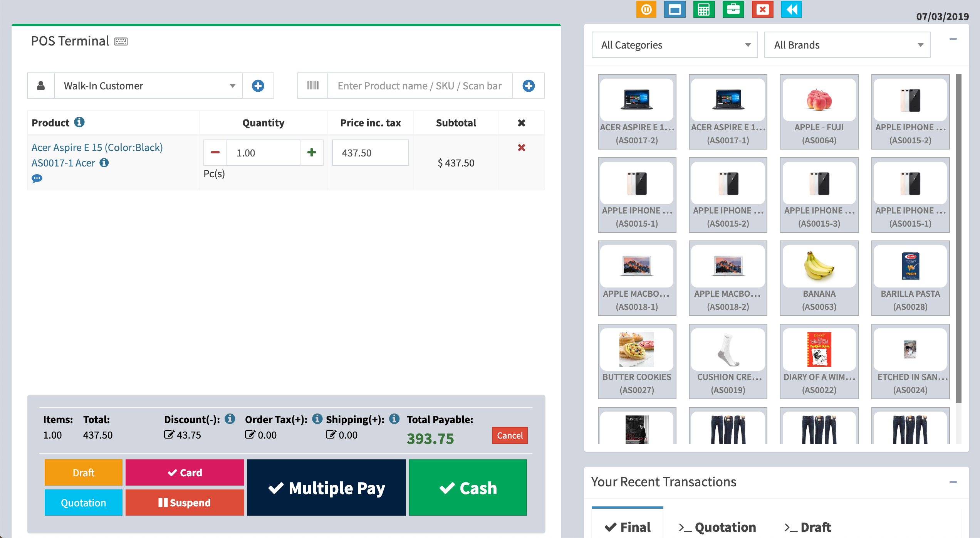The height and width of the screenshot is (538, 980).
Task: Click the Multiple Pay button
Action: [x=327, y=488]
